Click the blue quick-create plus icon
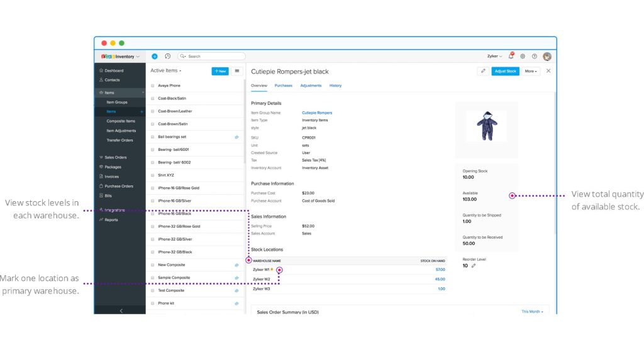Screen dimensions: 644x362 pos(155,56)
